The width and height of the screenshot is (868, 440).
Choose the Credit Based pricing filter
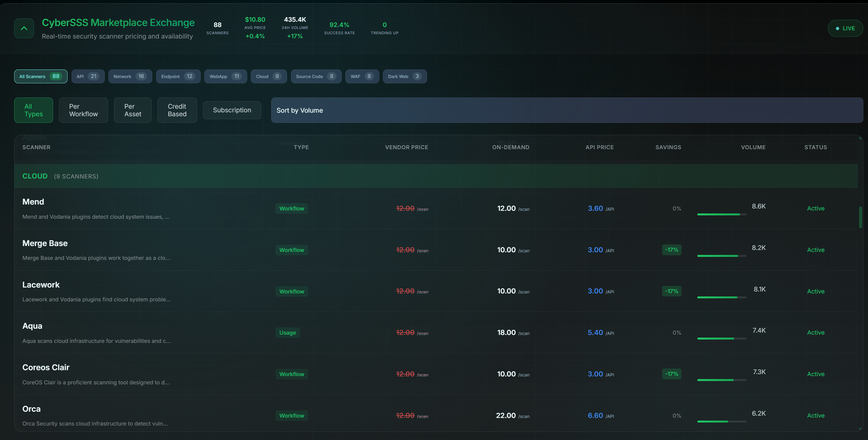click(x=177, y=110)
